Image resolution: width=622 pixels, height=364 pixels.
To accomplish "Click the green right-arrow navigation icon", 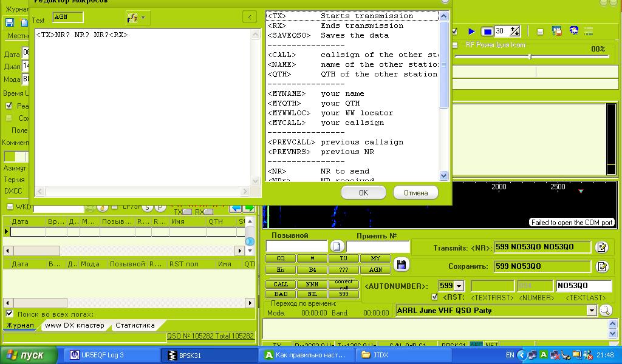I will point(249,208).
